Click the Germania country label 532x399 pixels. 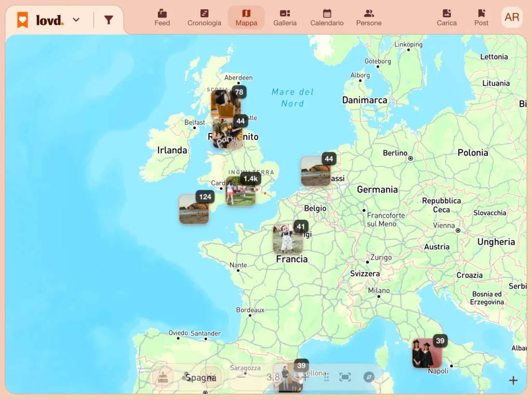(377, 189)
